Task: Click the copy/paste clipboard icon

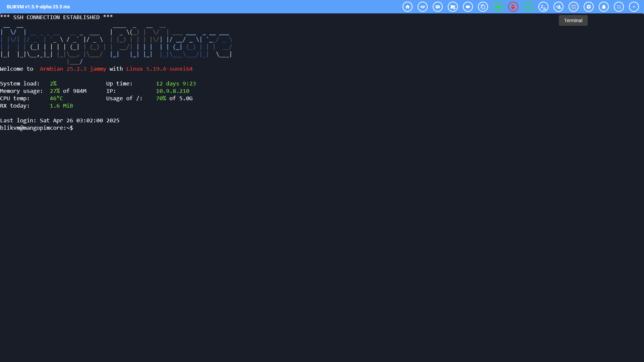Action: 483,7
